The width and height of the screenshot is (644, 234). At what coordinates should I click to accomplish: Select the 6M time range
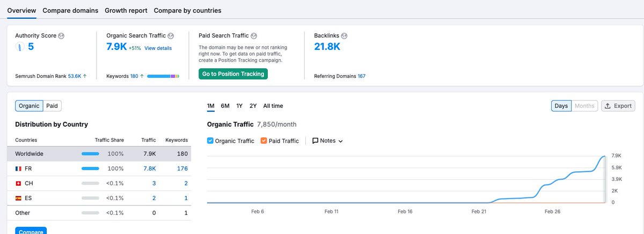(x=225, y=106)
